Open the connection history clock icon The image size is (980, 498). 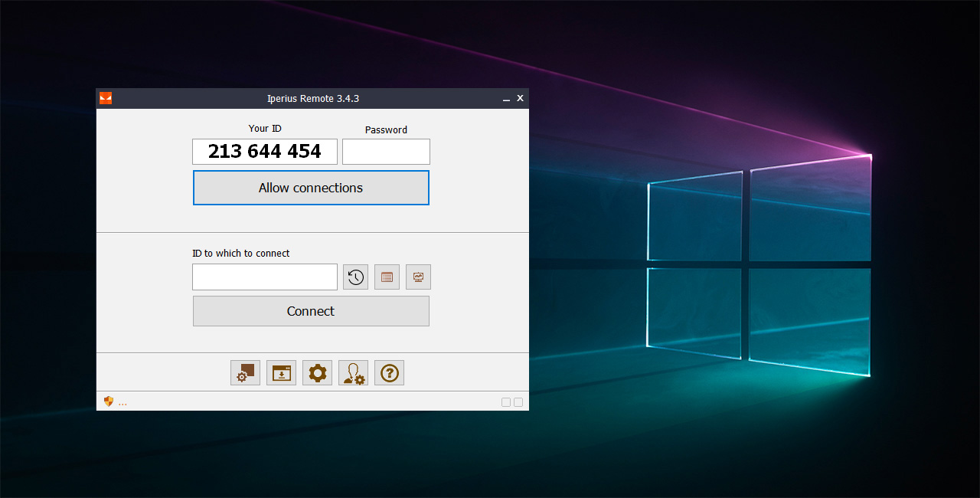pos(356,277)
